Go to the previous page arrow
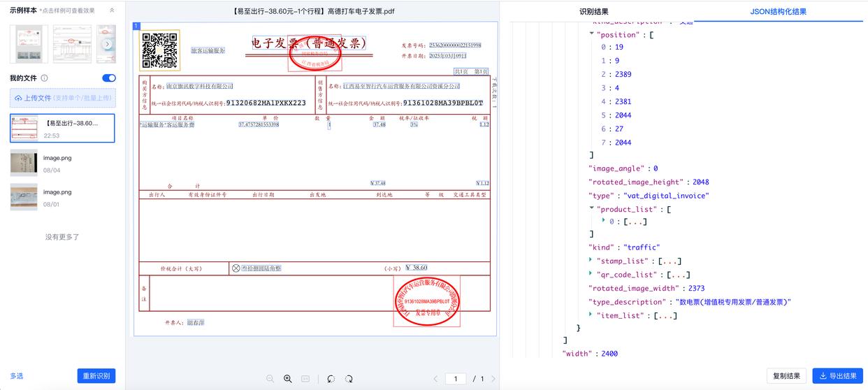The width and height of the screenshot is (868, 390). (435, 379)
